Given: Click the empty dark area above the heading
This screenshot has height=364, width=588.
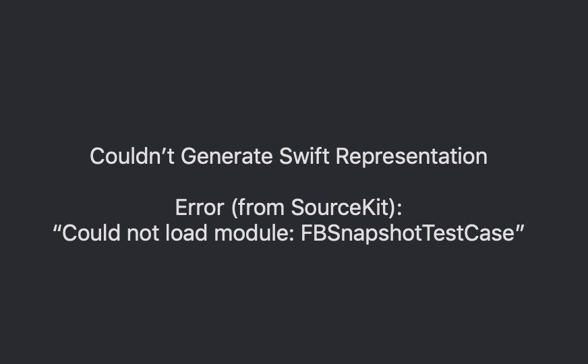Looking at the screenshot, I should [x=294, y=67].
